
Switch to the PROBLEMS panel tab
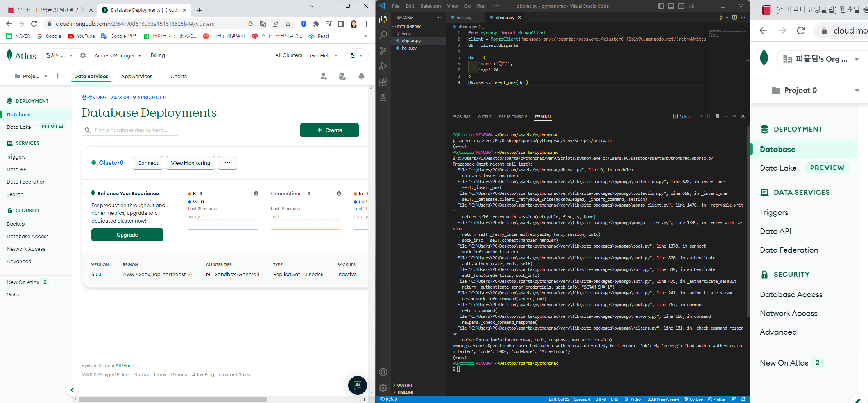coord(462,116)
